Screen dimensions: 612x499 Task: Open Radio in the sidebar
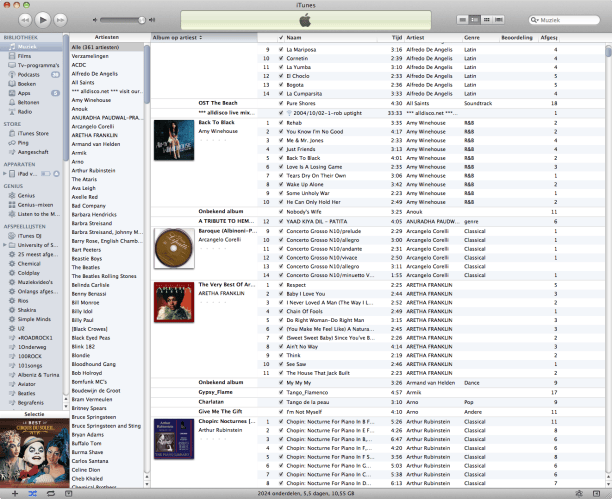25,112
